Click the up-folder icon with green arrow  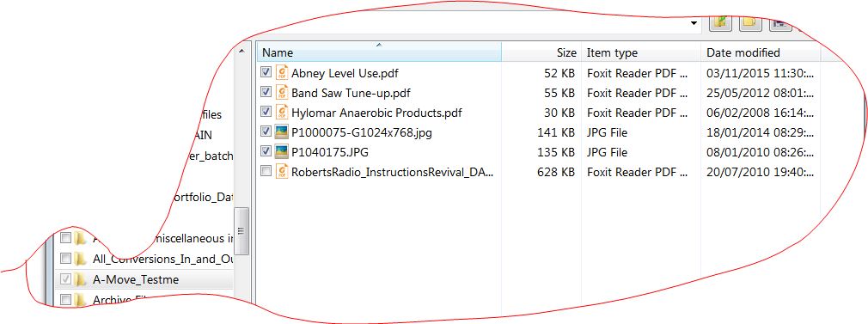point(720,22)
